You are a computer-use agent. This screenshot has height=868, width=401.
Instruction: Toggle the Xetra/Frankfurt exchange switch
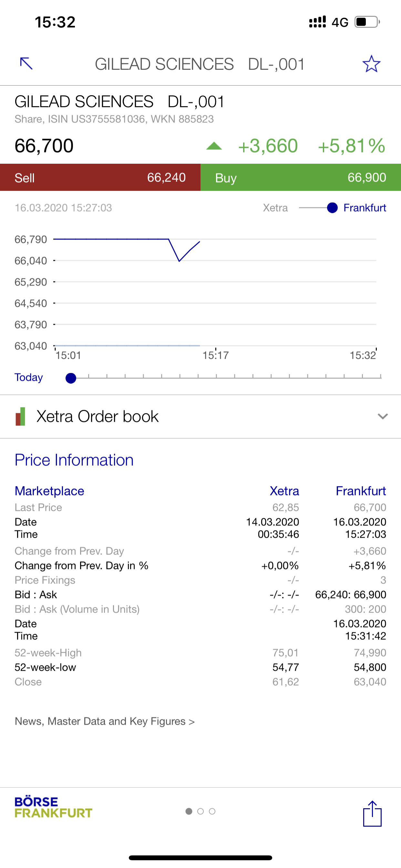point(318,208)
